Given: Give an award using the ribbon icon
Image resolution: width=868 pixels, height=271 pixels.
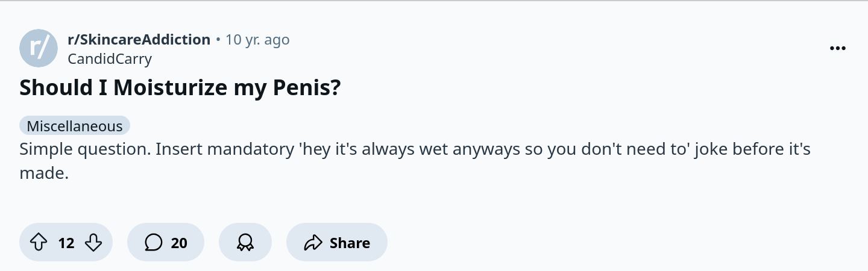Looking at the screenshot, I should 245,243.
